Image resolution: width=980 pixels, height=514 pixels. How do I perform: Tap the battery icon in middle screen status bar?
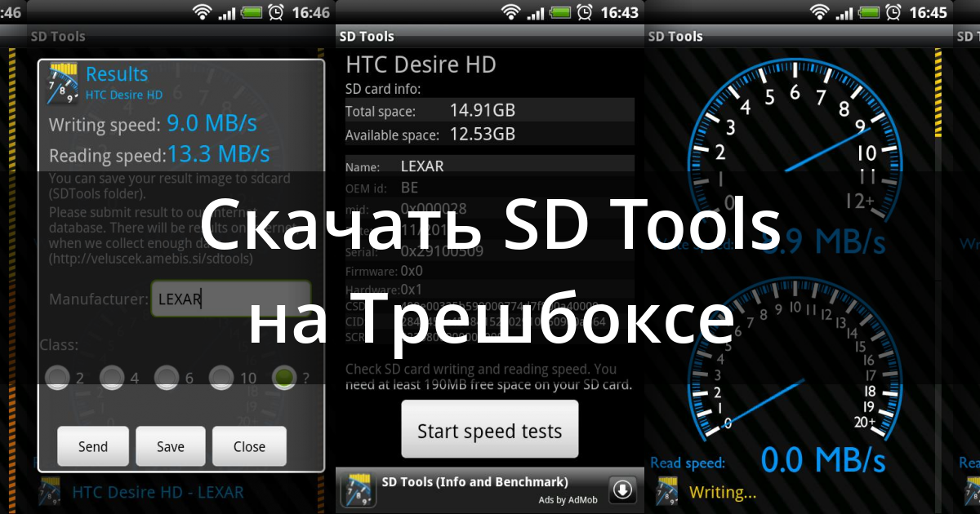(559, 12)
